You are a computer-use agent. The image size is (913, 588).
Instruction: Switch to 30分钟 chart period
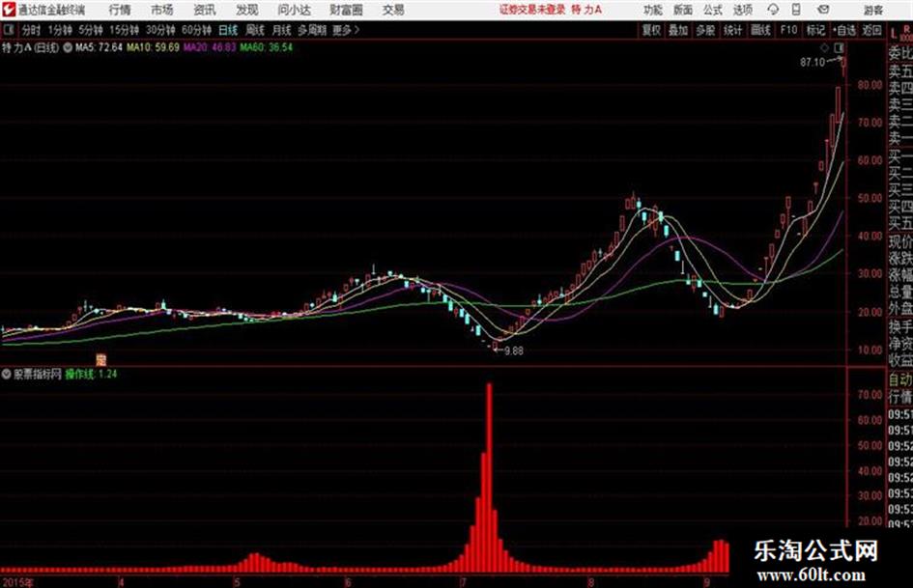coord(160,30)
